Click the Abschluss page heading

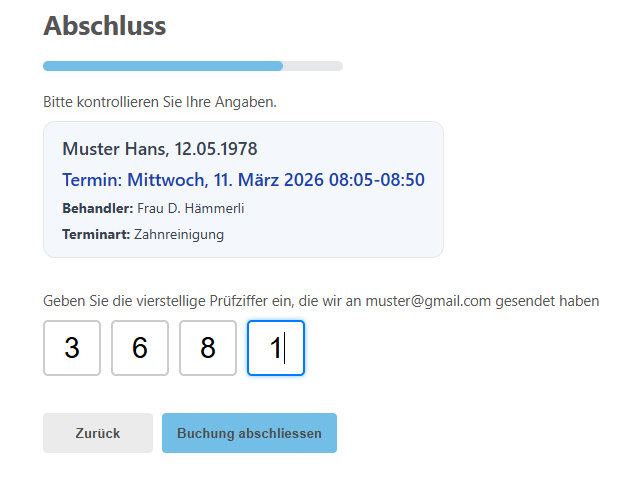[x=104, y=26]
